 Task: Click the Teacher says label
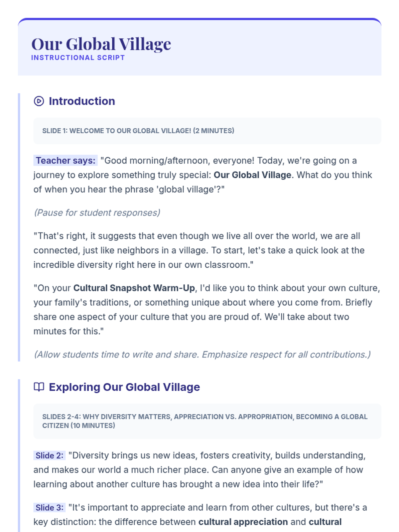pos(66,161)
